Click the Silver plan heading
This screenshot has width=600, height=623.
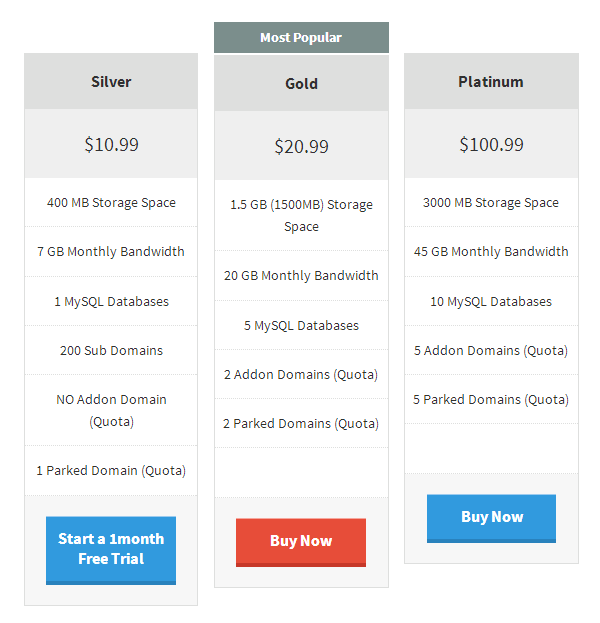[111, 81]
